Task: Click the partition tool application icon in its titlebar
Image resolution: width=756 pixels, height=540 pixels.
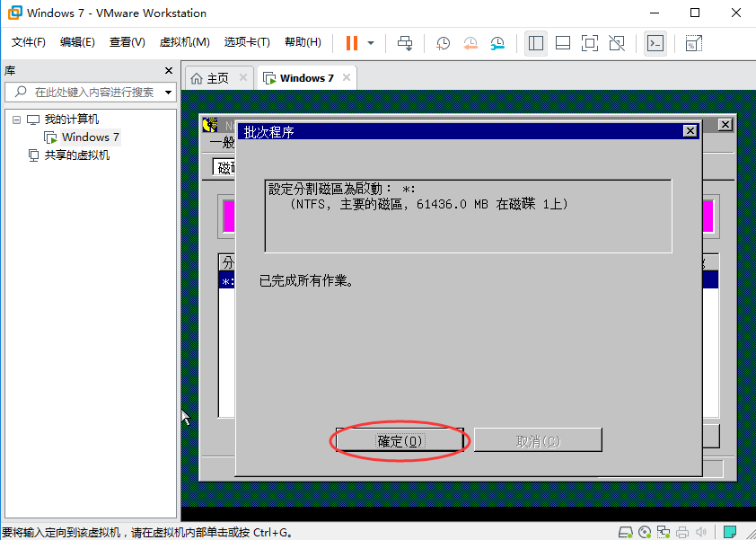Action: pyautogui.click(x=210, y=125)
